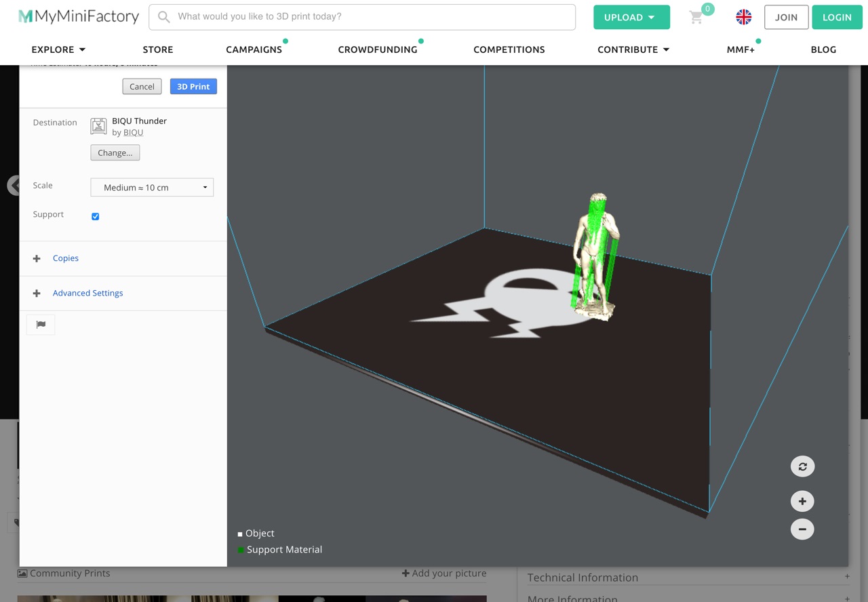Zoom in the 3D preview

point(802,501)
